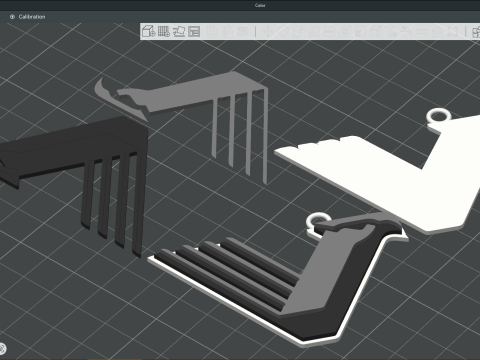The image size is (480, 360).
Task: Click the Auto orient toolbar icon
Action: [x=179, y=31]
